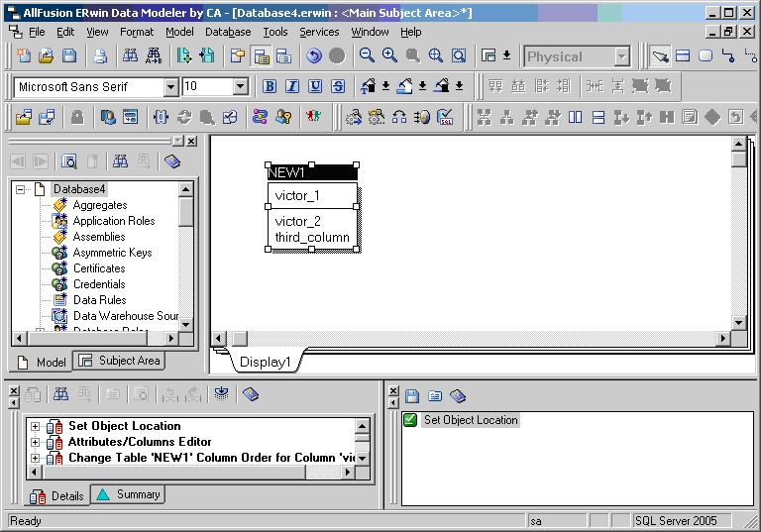The image size is (761, 532).
Task: Select the Details tab
Action: [57, 496]
